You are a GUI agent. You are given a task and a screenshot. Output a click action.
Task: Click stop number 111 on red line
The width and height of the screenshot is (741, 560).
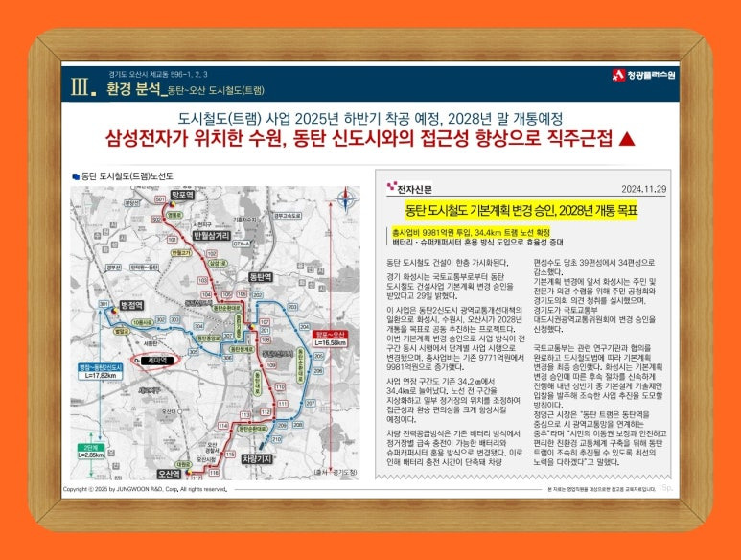pos(282,404)
